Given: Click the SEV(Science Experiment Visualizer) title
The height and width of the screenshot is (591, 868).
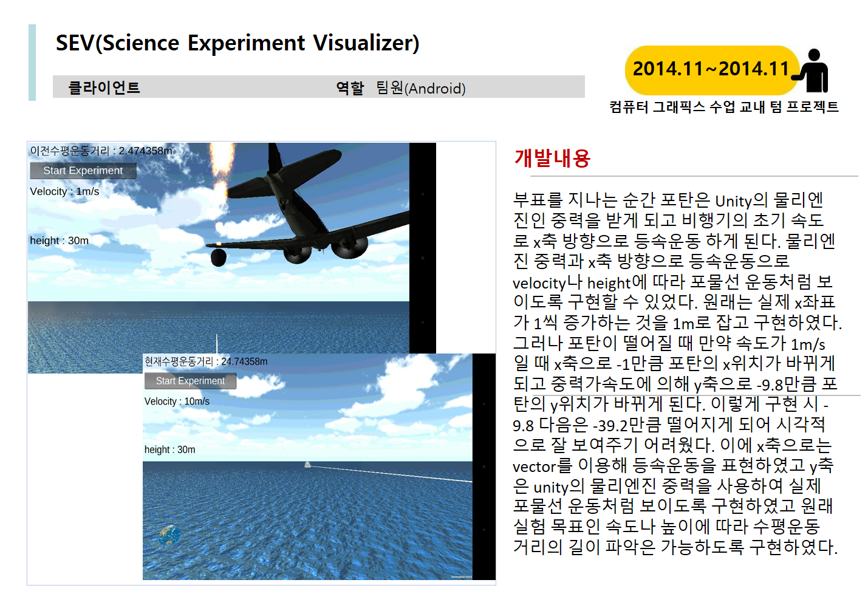Looking at the screenshot, I should (238, 43).
